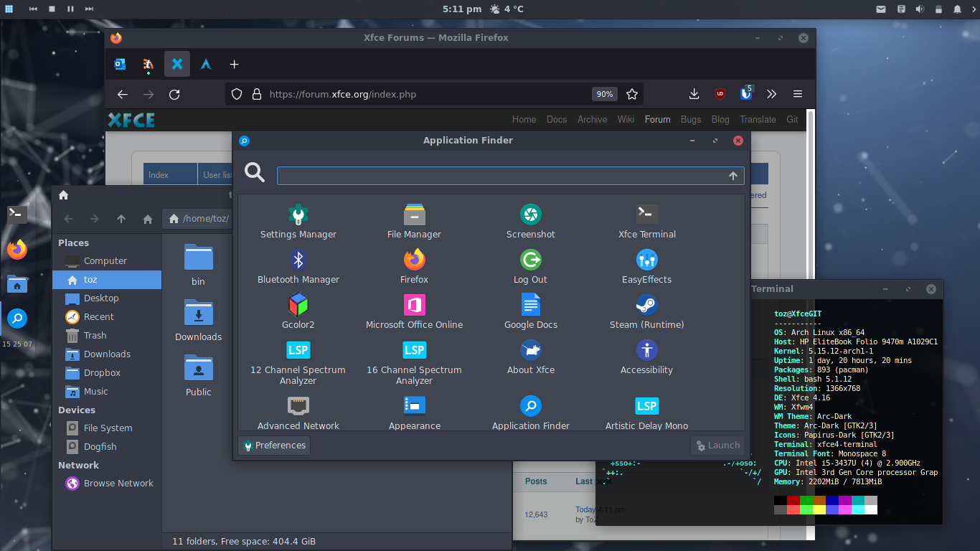The width and height of the screenshot is (980, 551).
Task: Open the Forum link in Xfce site menu
Action: pos(657,120)
